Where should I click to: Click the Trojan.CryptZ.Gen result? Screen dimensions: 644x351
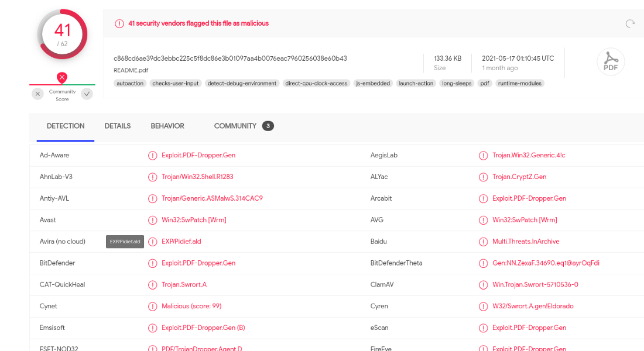[519, 177]
